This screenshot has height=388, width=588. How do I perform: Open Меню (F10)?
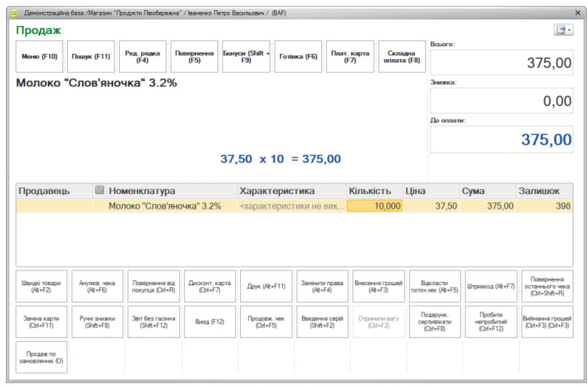point(39,56)
